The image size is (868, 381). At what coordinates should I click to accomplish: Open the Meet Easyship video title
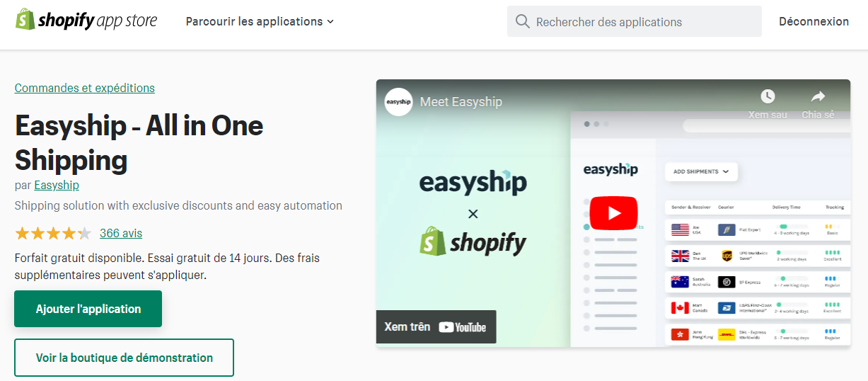[461, 102]
